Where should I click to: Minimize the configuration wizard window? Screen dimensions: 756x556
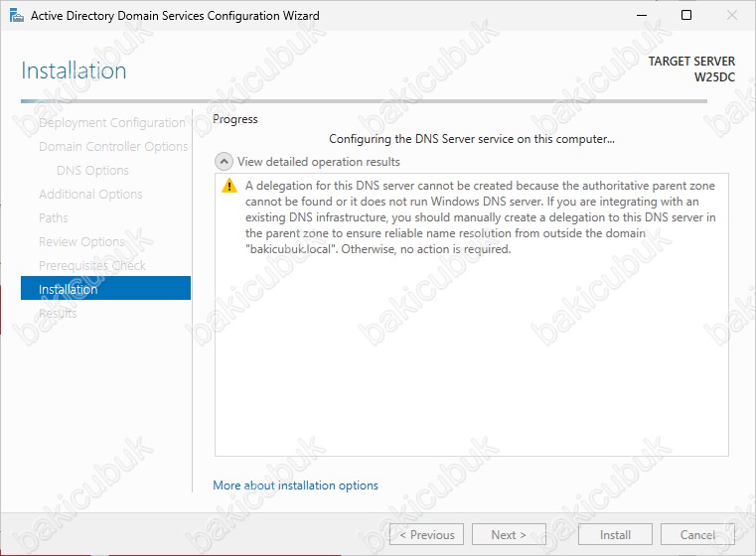641,16
